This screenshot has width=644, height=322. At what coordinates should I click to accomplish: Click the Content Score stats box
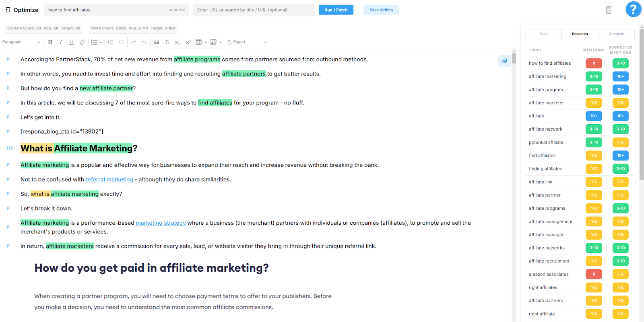coord(44,28)
